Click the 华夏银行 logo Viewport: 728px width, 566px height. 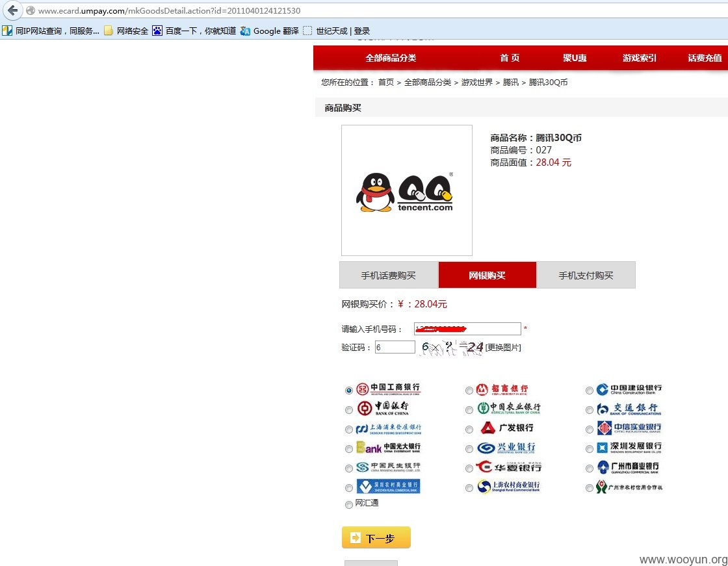pos(509,467)
